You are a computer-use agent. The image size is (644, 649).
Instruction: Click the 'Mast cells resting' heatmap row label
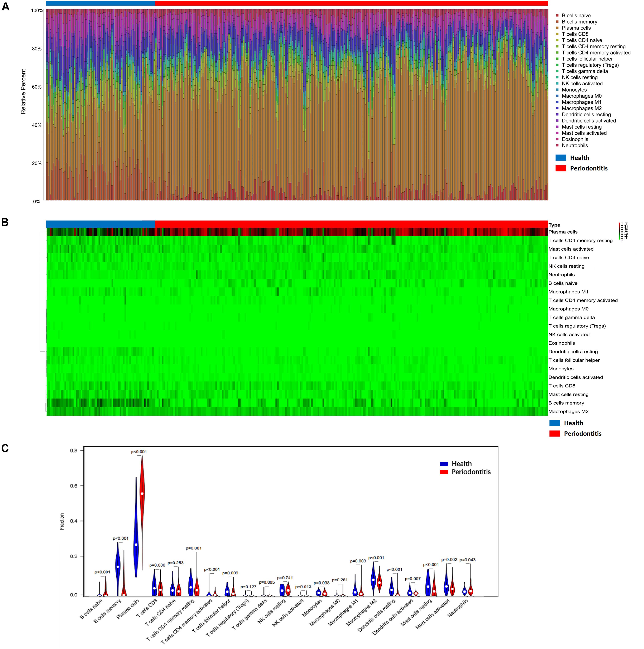(569, 394)
